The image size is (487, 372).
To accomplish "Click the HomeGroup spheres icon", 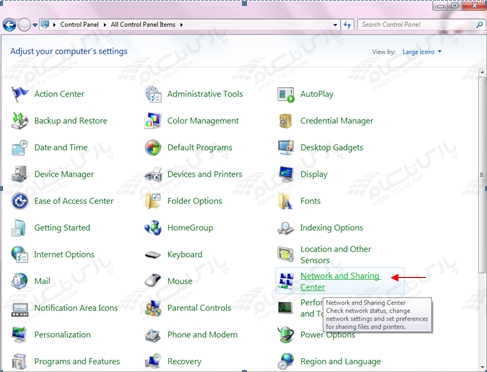I will (x=153, y=228).
